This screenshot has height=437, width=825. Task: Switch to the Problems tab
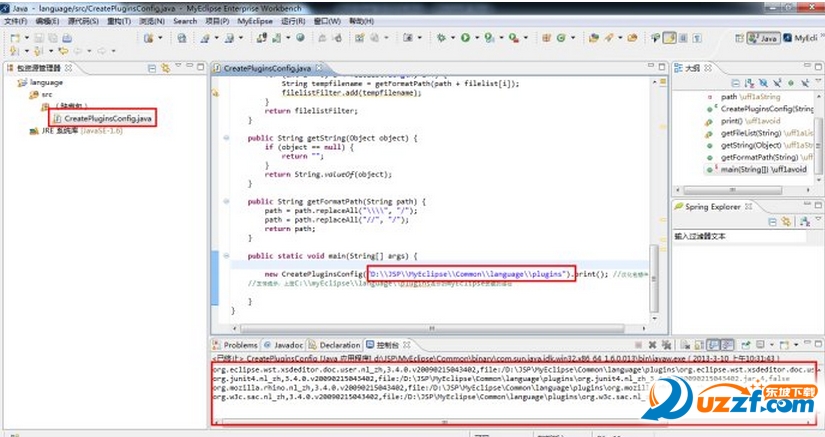coord(240,345)
